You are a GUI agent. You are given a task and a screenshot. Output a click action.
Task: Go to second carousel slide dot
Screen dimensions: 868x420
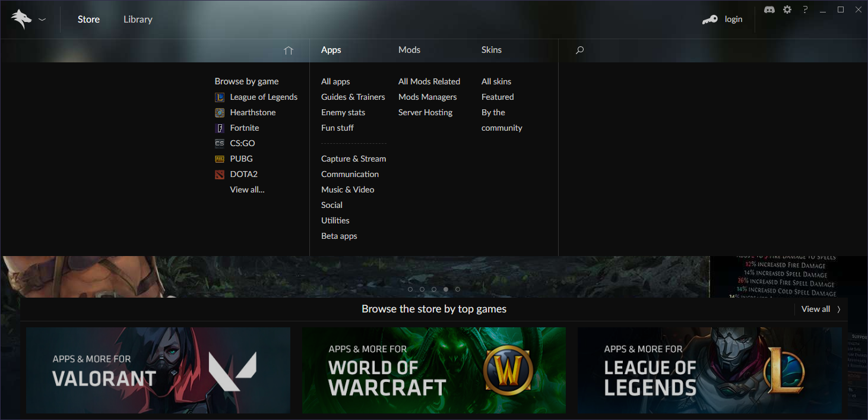422,289
